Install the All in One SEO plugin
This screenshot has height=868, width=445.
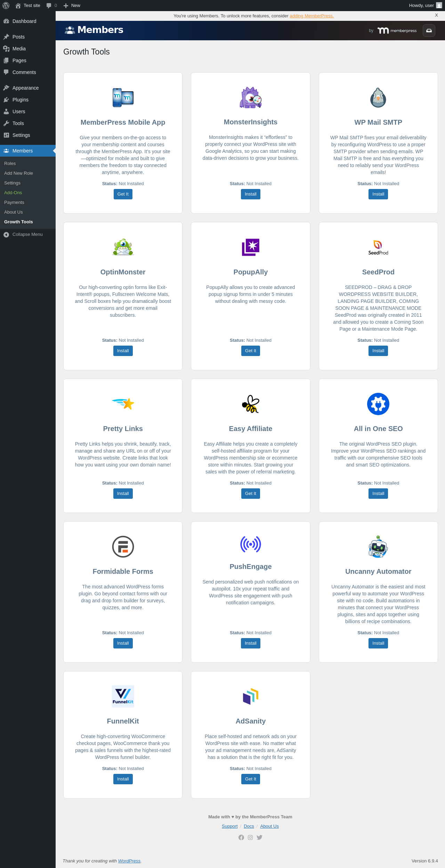[x=378, y=494]
